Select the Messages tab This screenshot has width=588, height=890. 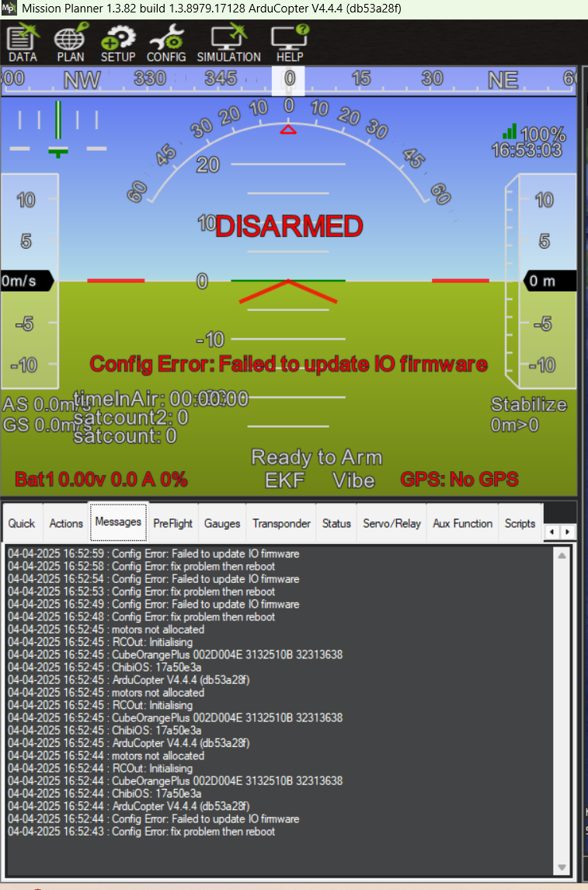118,522
